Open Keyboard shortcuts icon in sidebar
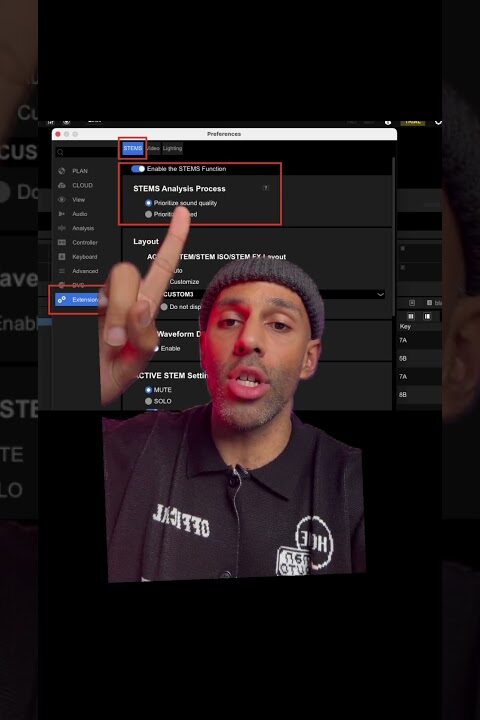 (62, 257)
